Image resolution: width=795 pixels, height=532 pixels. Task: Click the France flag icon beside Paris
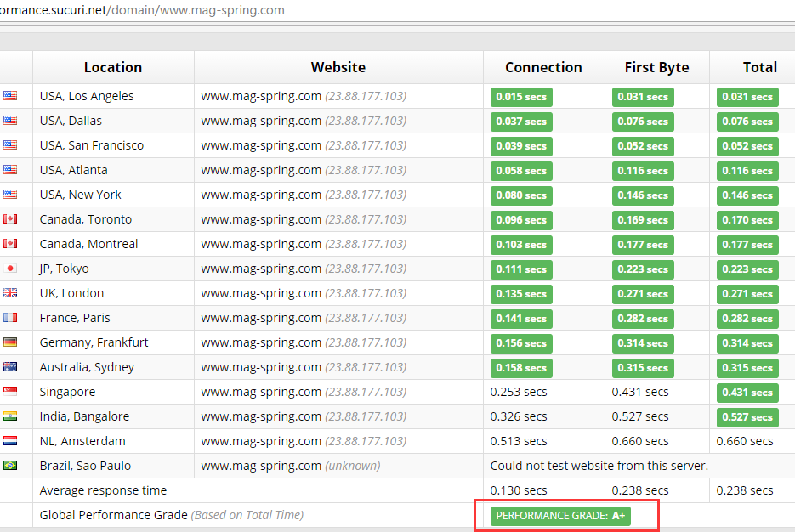point(10,318)
